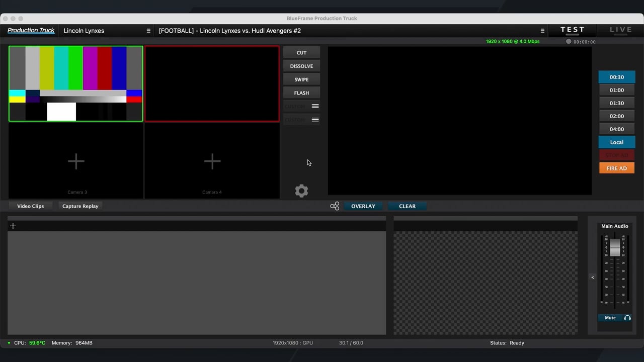Select the color bars camera preview

[x=76, y=84]
